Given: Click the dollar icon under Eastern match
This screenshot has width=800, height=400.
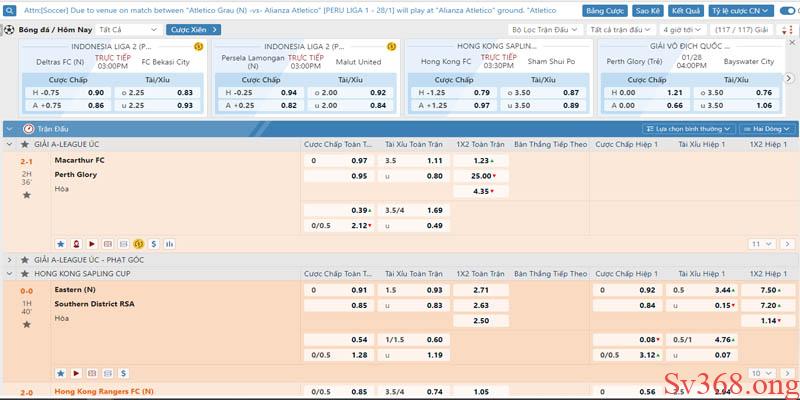Looking at the screenshot, I should tap(124, 372).
